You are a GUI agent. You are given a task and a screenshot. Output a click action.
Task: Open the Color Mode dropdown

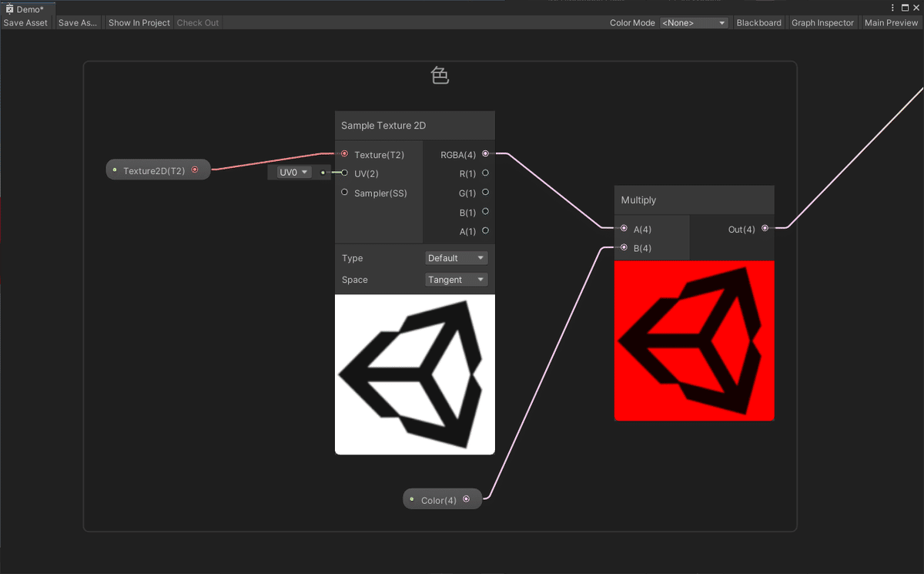(694, 22)
